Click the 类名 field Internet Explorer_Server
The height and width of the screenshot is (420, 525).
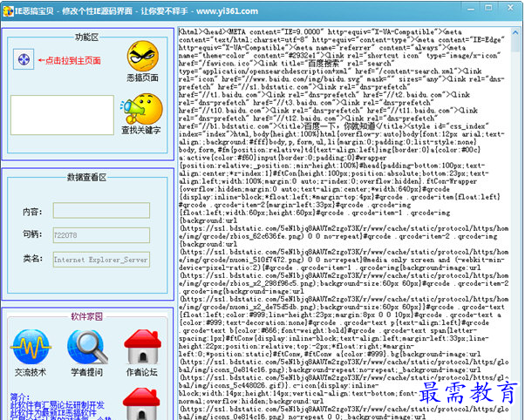[x=101, y=260]
